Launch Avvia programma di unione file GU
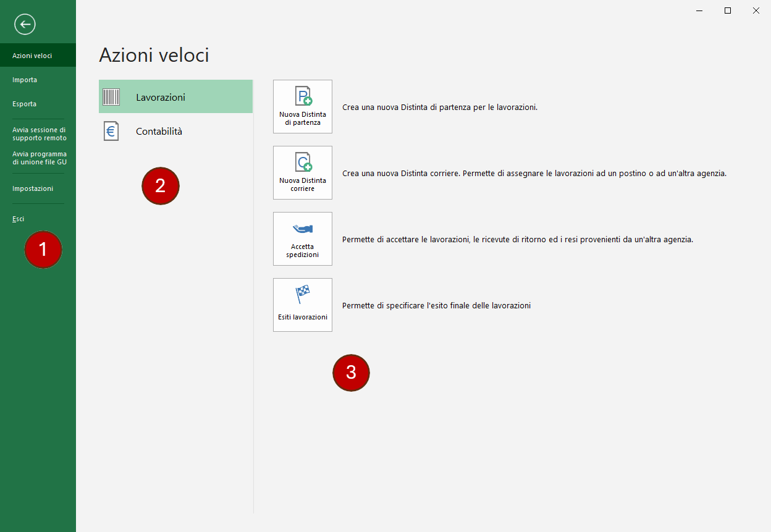771x532 pixels. (39, 158)
